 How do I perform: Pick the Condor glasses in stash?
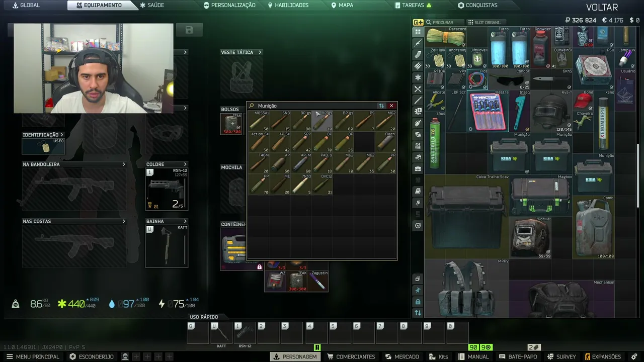509,79
